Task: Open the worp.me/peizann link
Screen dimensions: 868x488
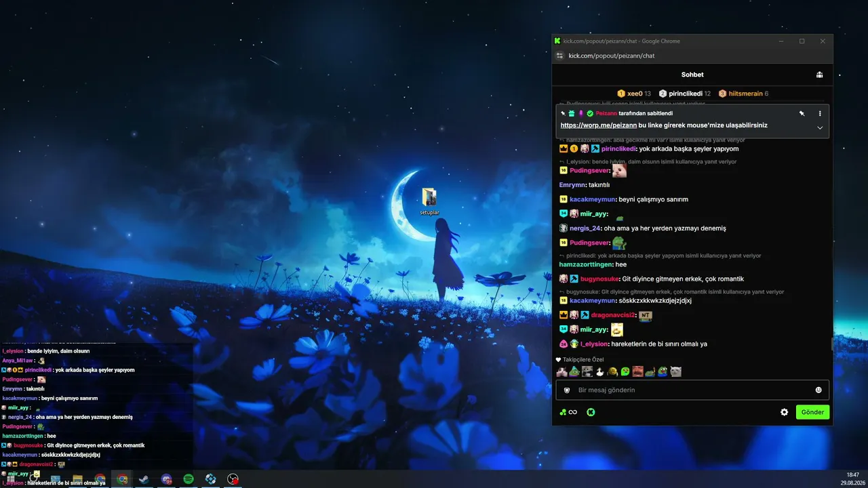Action: (599, 125)
